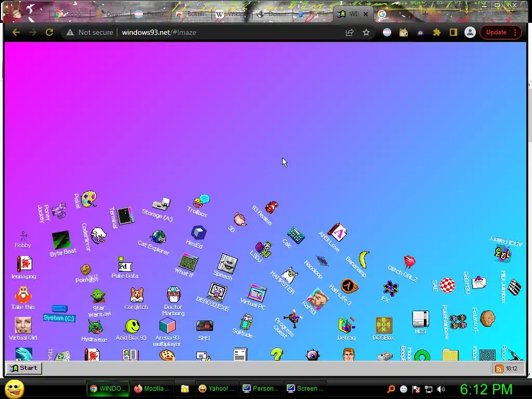Open the Terminal desktop icon
532x399 pixels.
(125, 216)
